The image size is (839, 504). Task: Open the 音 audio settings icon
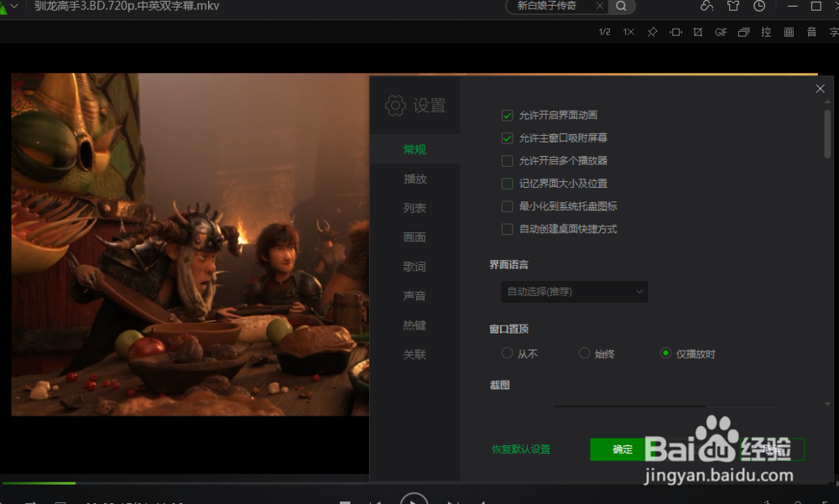click(x=811, y=32)
